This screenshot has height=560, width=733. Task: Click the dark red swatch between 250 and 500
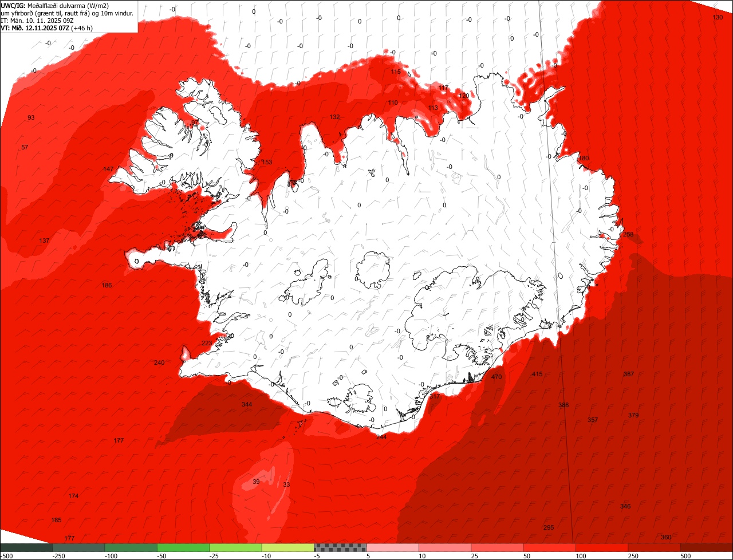pos(655,547)
